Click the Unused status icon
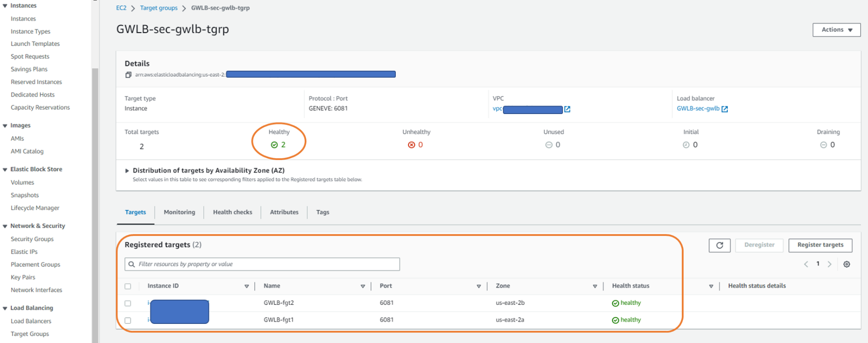Viewport: 868px width, 343px height. point(549,145)
